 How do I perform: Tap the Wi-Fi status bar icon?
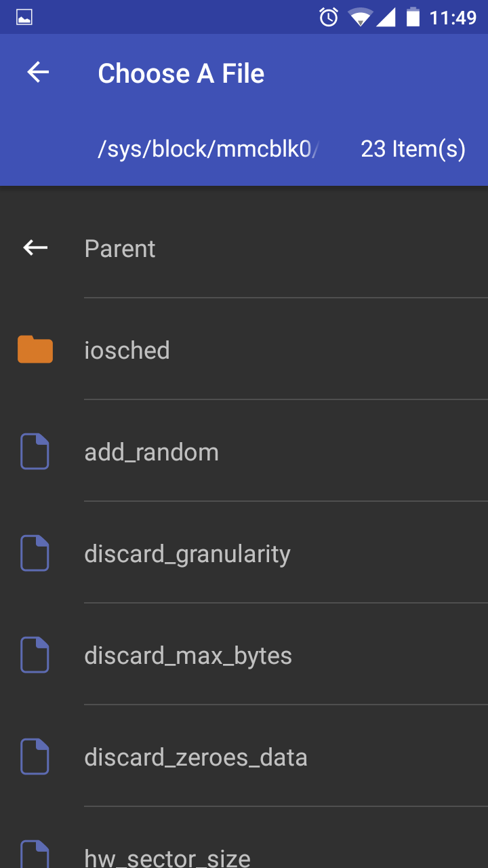click(x=361, y=18)
